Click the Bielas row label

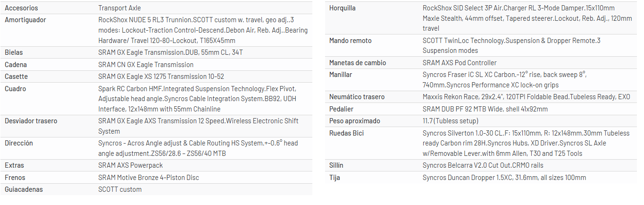click(14, 52)
